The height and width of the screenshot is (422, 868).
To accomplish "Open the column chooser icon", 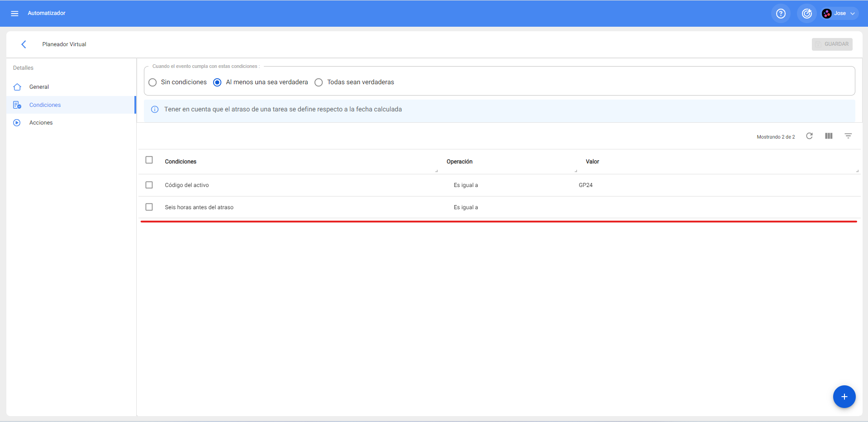I will 829,136.
